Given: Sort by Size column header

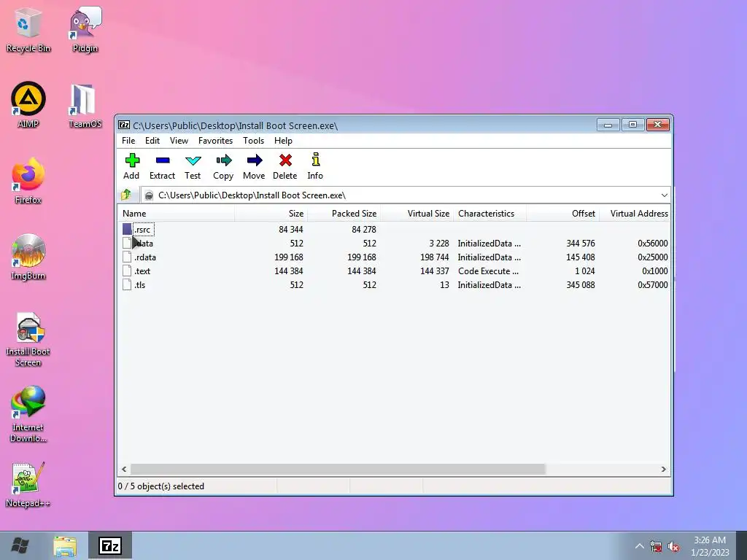Looking at the screenshot, I should [x=271, y=214].
